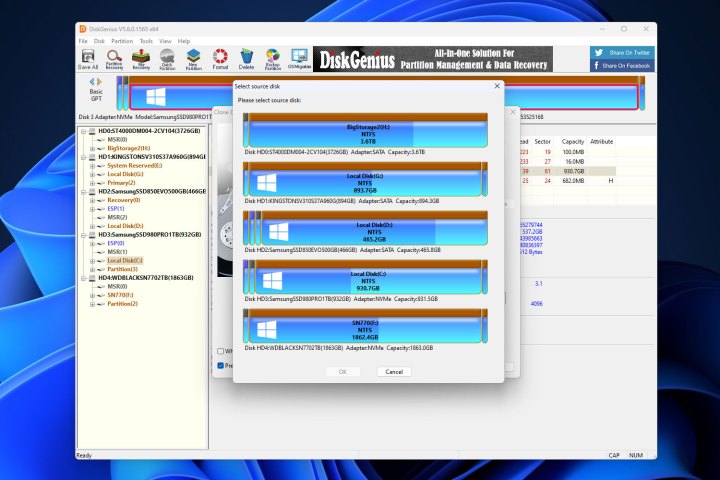Select Partition(2) under HD4 in tree

tap(122, 304)
